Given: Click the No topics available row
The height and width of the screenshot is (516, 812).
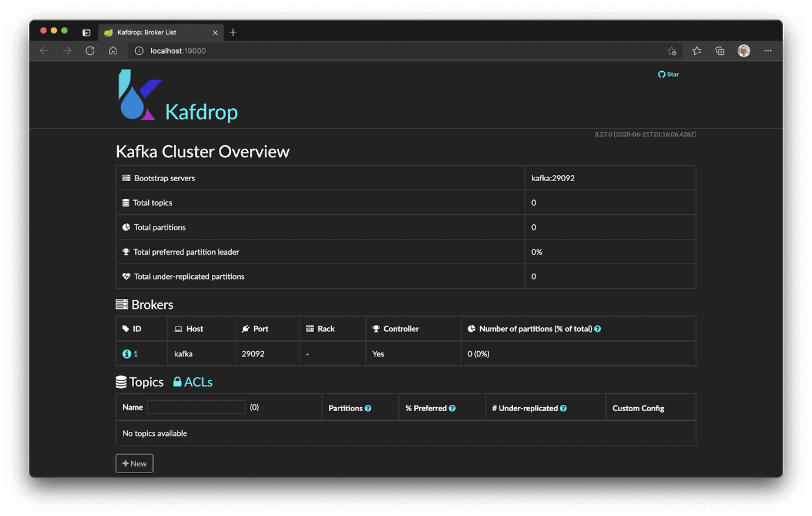Looking at the screenshot, I should click(x=406, y=433).
